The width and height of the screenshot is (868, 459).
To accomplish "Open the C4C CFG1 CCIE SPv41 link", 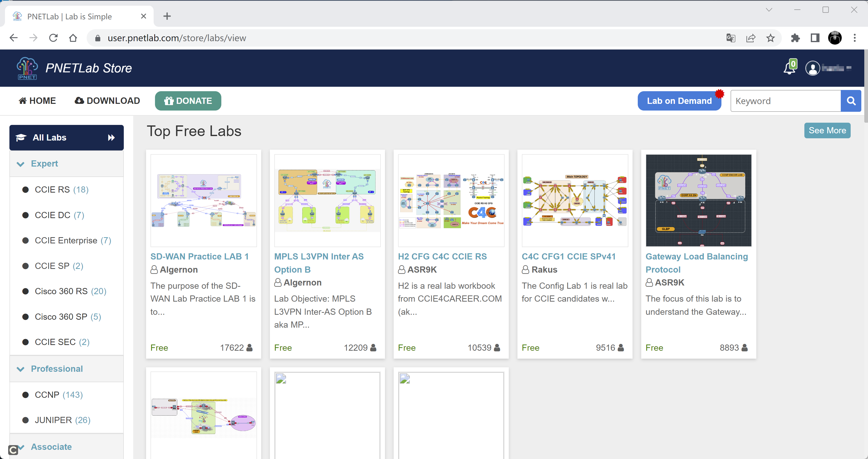I will [x=568, y=256].
